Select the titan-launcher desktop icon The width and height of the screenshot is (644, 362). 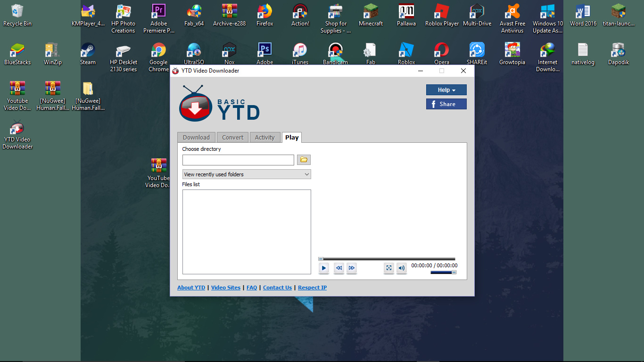(x=619, y=16)
